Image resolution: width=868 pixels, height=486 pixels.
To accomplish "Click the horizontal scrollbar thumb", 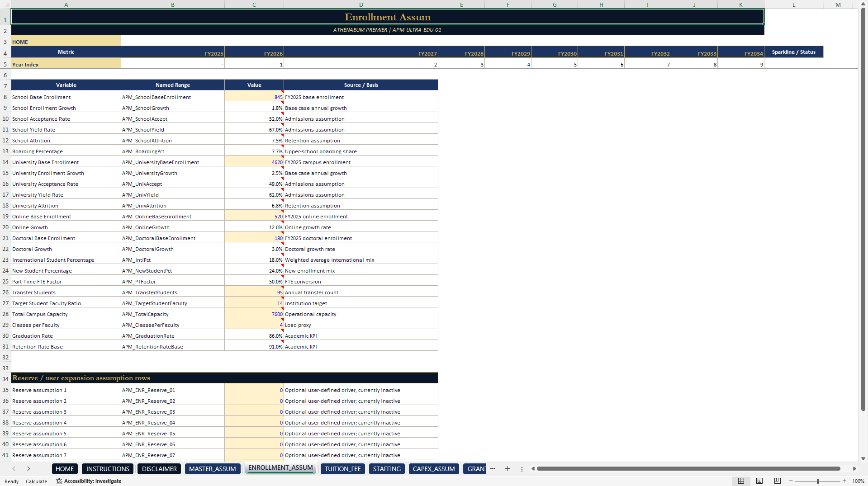I will (x=688, y=469).
